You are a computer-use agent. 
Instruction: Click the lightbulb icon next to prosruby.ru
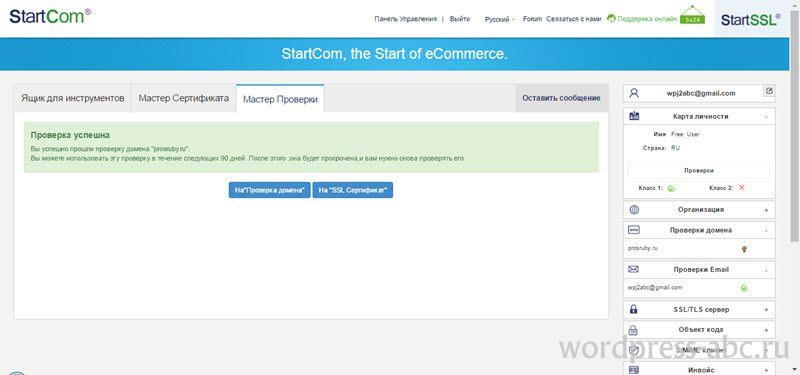coord(744,249)
